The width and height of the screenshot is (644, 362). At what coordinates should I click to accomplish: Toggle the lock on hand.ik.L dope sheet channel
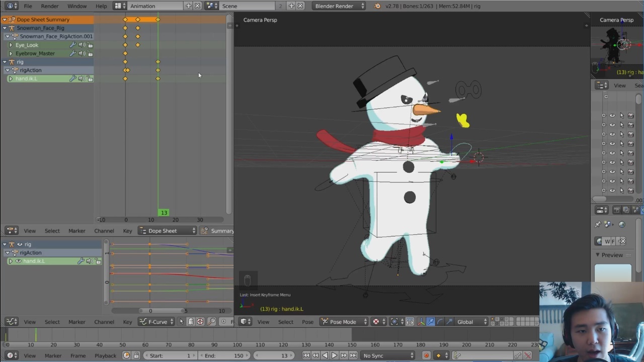[90, 78]
